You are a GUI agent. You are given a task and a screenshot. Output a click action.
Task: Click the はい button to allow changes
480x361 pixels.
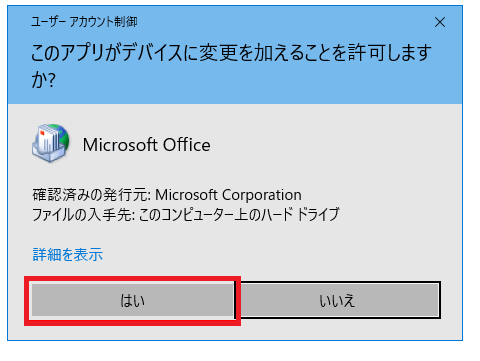pyautogui.click(x=133, y=300)
